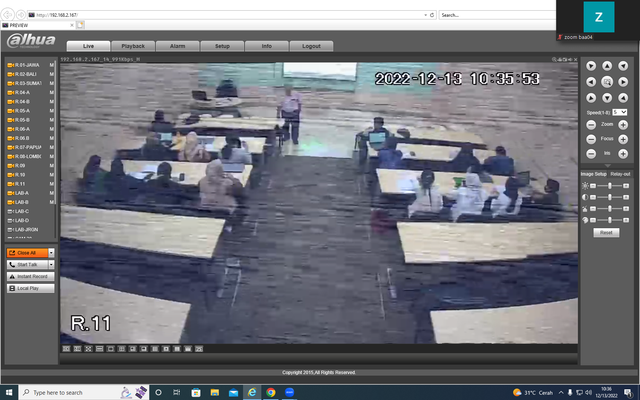Begin Instant Record
This screenshot has width=640, height=400.
31,276
